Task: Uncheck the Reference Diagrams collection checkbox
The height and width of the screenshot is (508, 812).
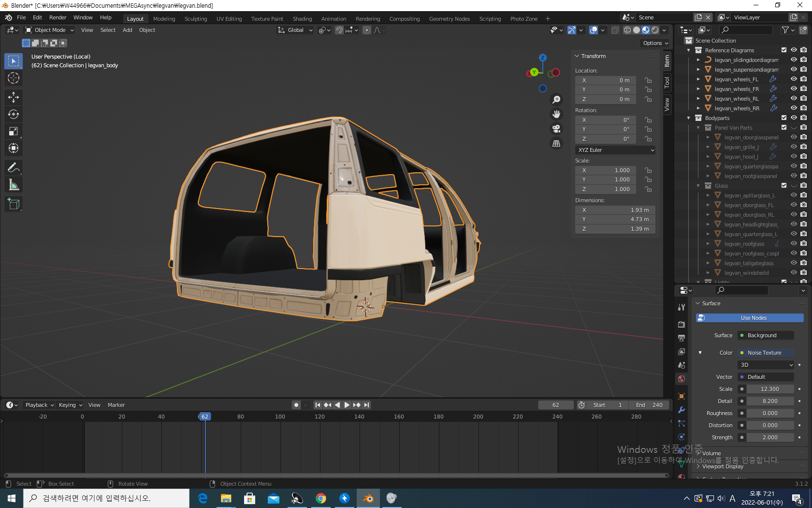Action: tap(784, 50)
